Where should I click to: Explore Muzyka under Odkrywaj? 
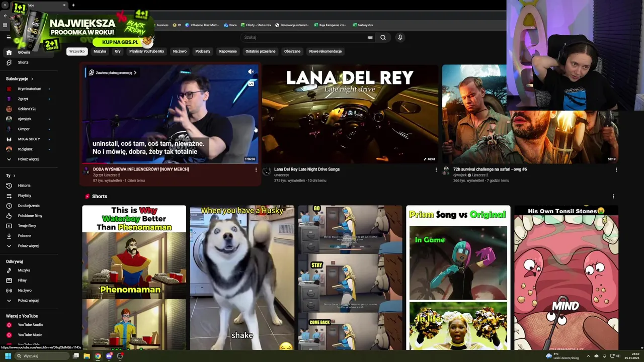[28, 270]
